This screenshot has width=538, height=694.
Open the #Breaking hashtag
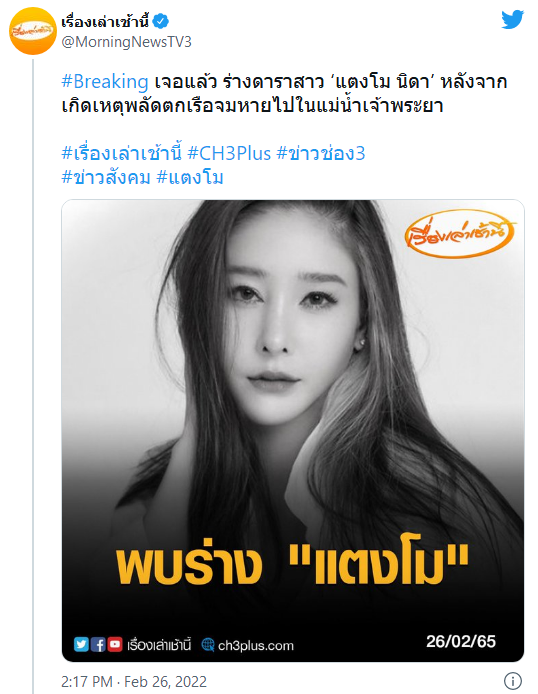(x=105, y=82)
